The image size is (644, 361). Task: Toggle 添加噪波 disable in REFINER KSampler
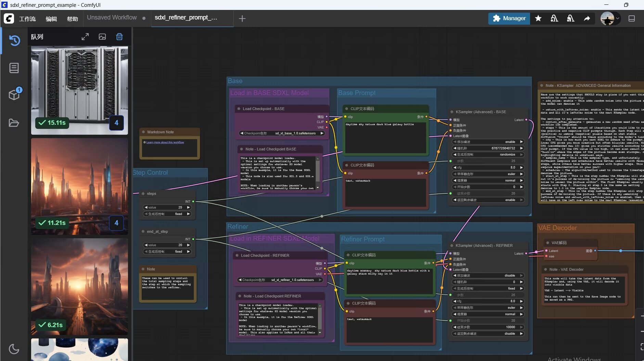coord(488,276)
